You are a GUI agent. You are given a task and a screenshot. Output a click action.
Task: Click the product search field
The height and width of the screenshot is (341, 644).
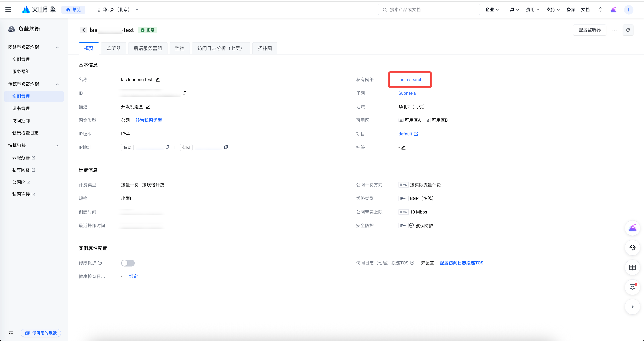(429, 9)
